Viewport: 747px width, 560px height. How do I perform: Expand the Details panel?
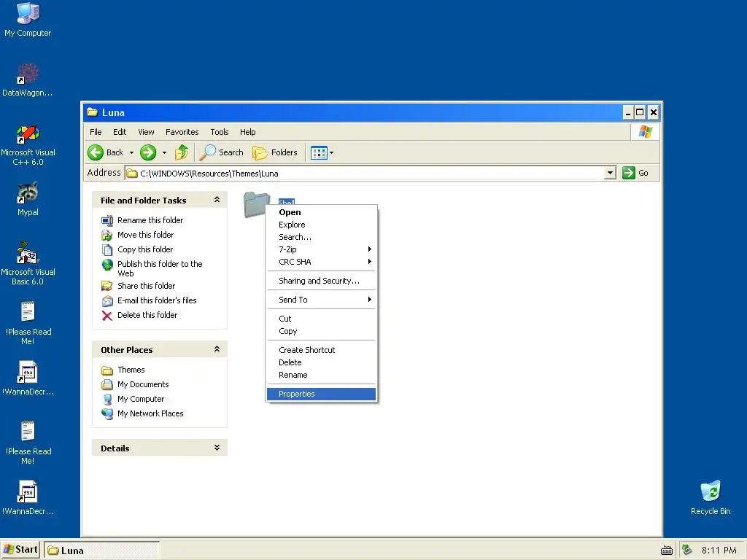tap(217, 448)
